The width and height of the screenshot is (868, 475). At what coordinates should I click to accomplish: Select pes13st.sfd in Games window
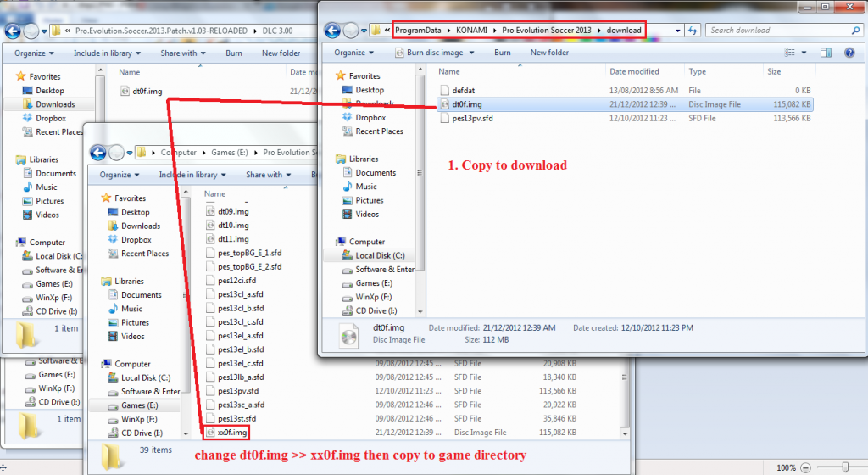231,418
